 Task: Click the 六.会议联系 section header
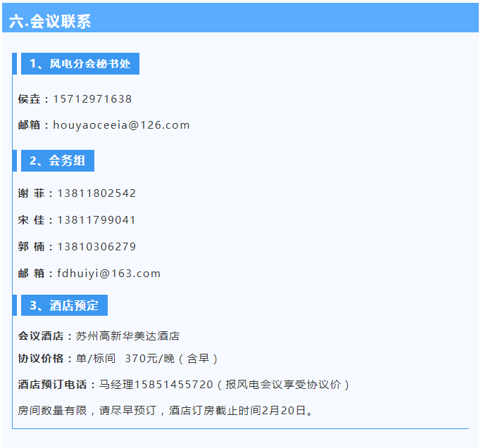point(240,18)
